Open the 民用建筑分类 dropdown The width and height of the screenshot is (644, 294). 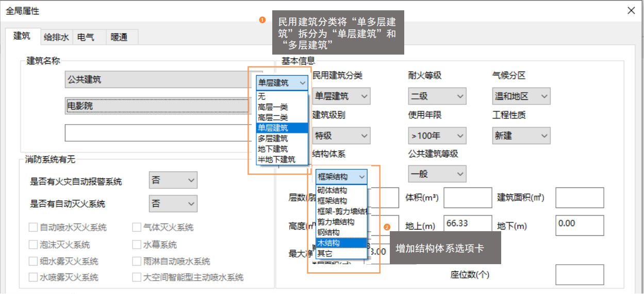point(341,96)
